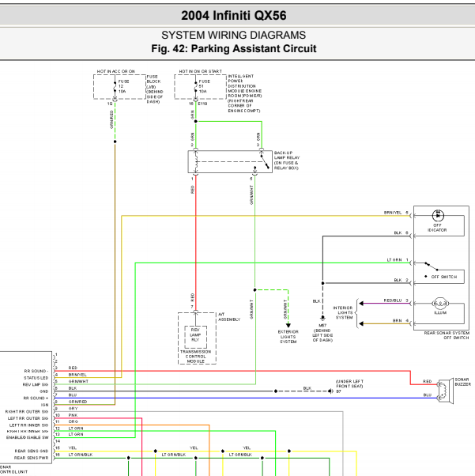Image resolution: width=475 pixels, height=476 pixels.
Task: Select the "2004 Infiniti QX56" title
Action: (x=234, y=16)
